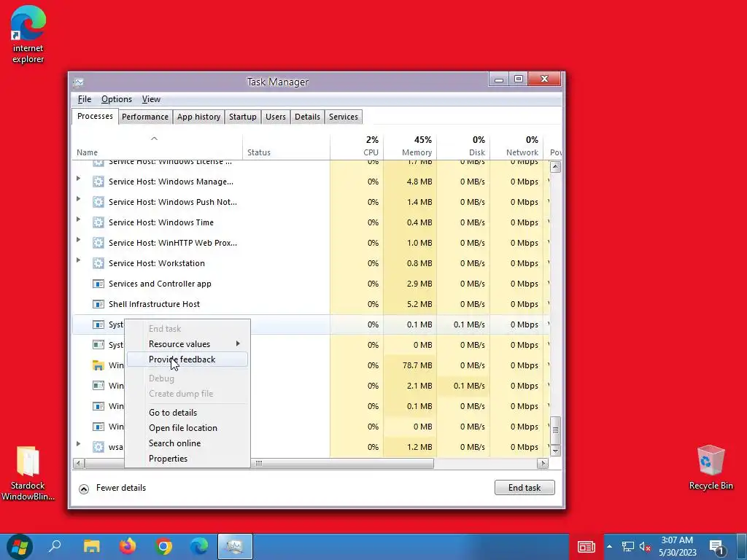This screenshot has height=560, width=747.
Task: Click the Task Manager title bar icon
Action: (x=79, y=82)
